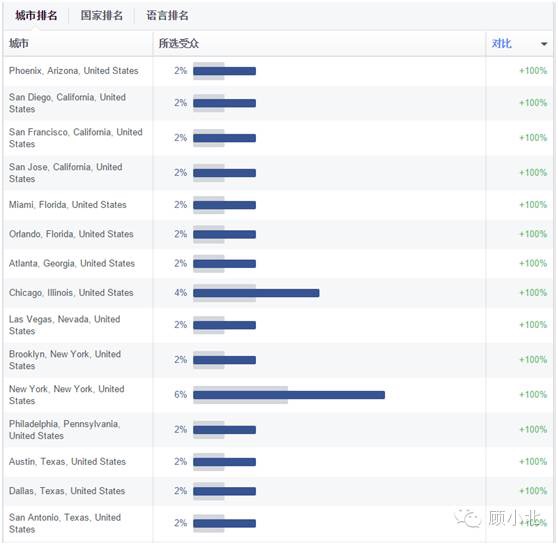Select the San Francisco, California city name
This screenshot has width=558, height=545.
click(75, 138)
